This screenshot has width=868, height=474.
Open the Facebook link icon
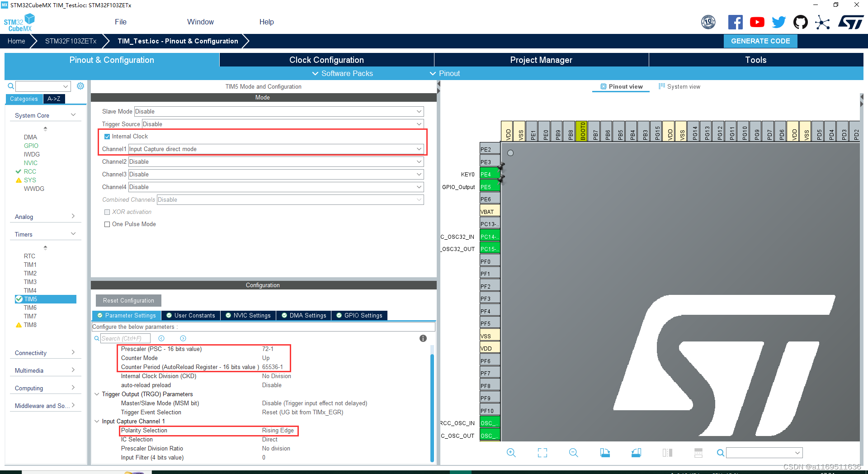click(735, 22)
